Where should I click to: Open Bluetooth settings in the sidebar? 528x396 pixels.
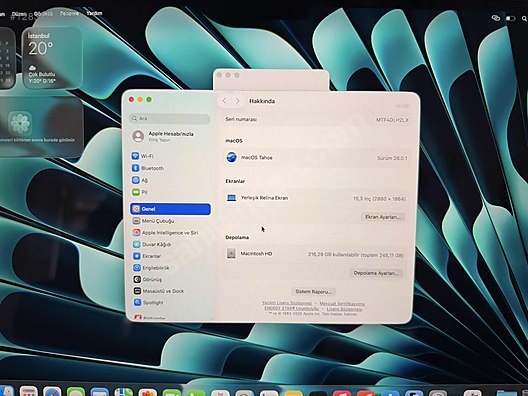pos(170,168)
